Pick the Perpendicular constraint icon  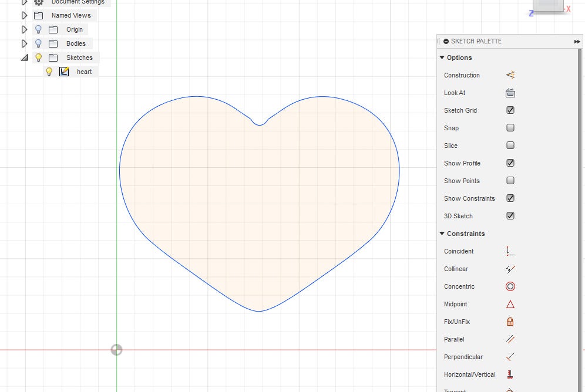pos(510,357)
